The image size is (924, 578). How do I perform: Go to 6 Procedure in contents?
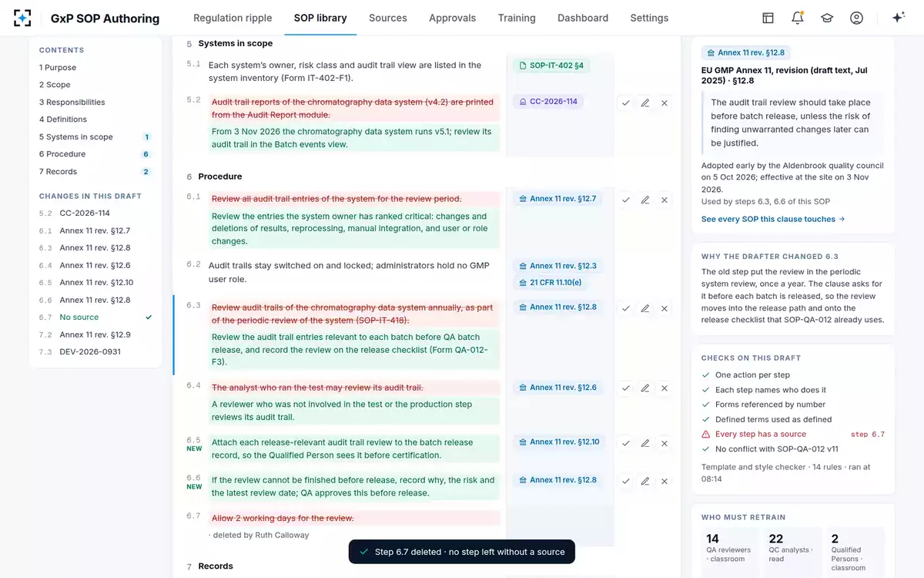coord(95,154)
